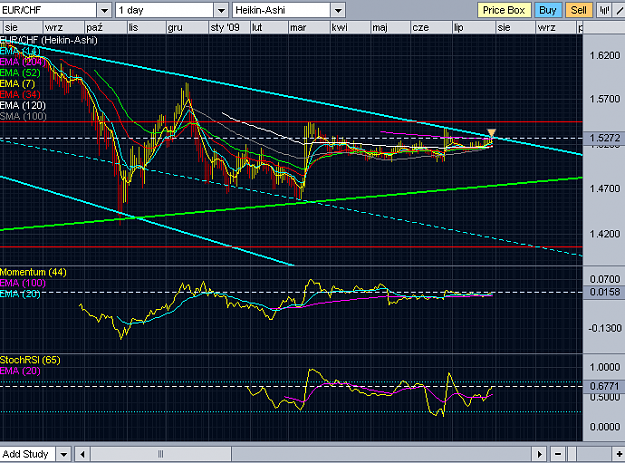The height and width of the screenshot is (463, 625).
Task: Click the orange price marker triangle
Action: (491, 133)
